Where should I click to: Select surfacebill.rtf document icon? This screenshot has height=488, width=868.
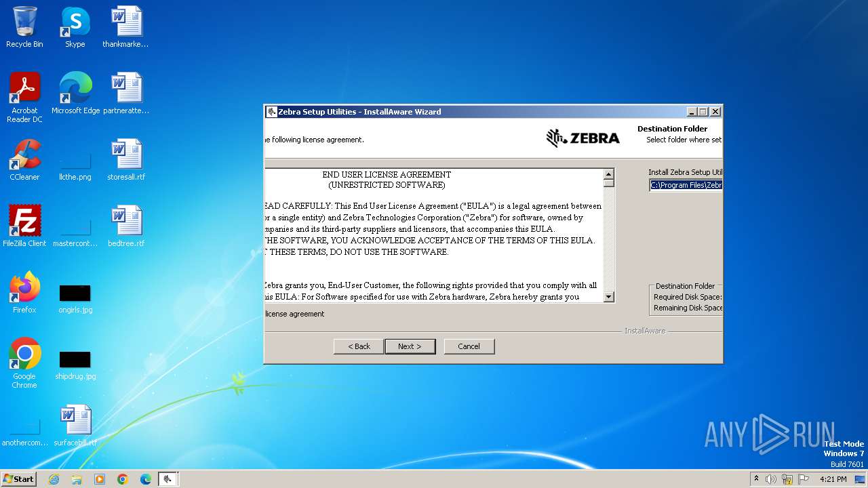tap(75, 426)
